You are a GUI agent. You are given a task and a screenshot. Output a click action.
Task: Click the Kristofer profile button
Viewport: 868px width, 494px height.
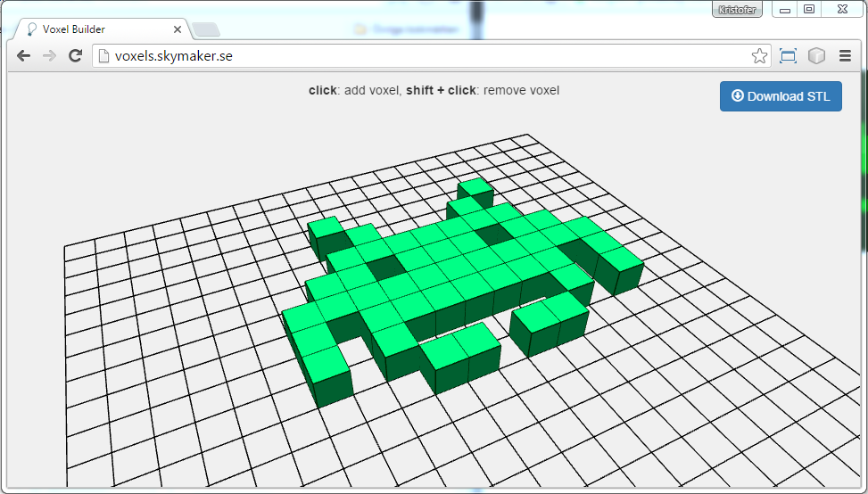tap(737, 10)
